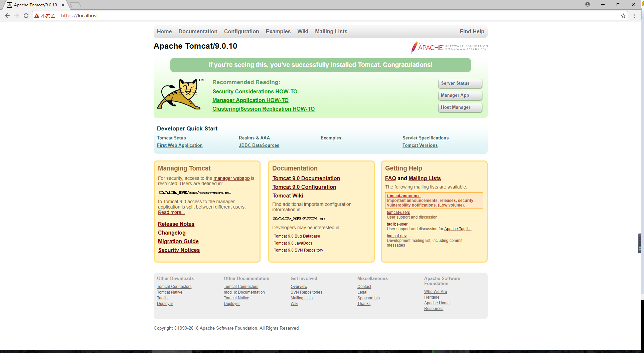Open the Servlet Specifications link

[x=426, y=138]
